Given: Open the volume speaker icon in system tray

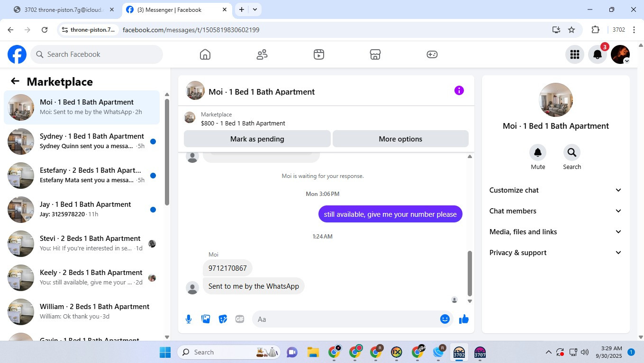Looking at the screenshot, I should (x=584, y=352).
